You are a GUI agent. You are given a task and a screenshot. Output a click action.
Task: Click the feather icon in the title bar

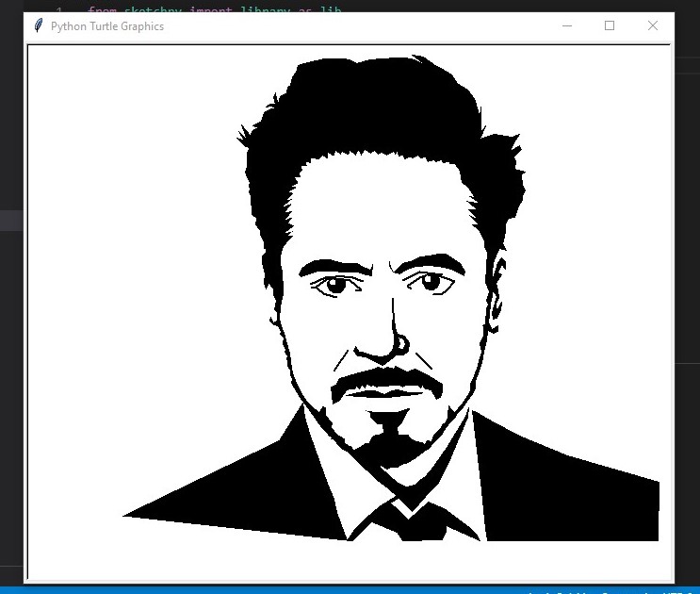[x=39, y=25]
